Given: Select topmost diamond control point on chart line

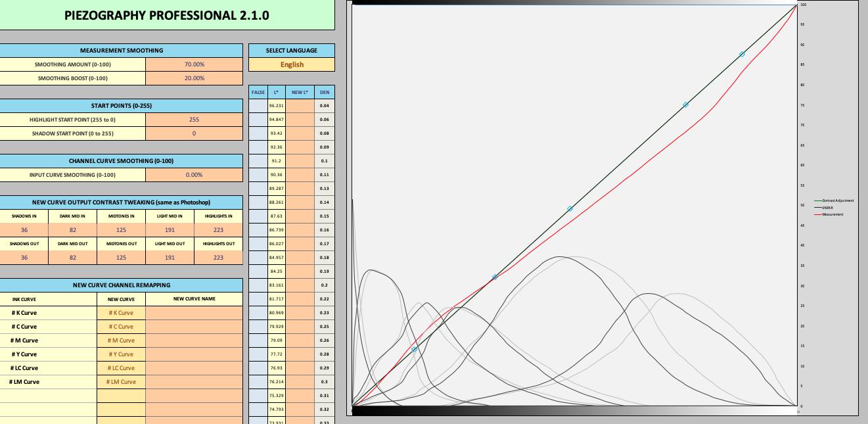Looking at the screenshot, I should coord(742,54).
